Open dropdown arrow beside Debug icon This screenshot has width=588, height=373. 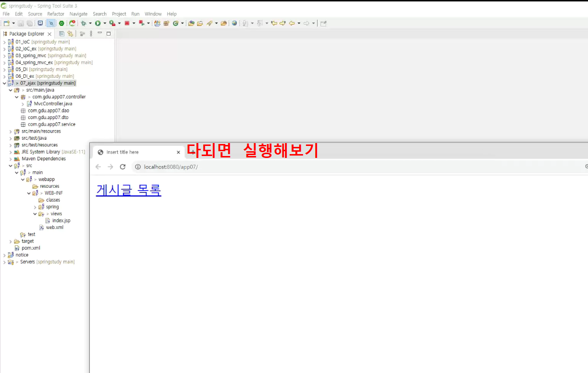click(90, 23)
